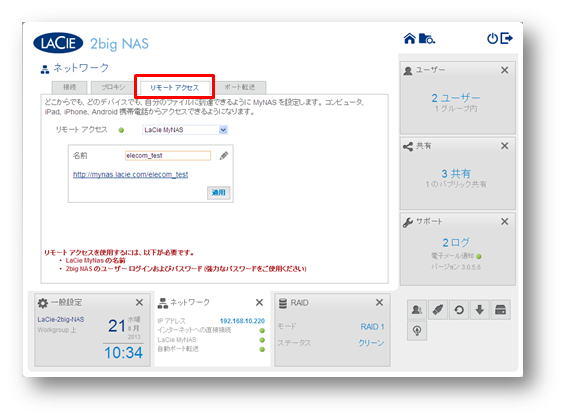Open the Eco Management lightbulb icon
This screenshot has width=565, height=419.
pos(417,330)
